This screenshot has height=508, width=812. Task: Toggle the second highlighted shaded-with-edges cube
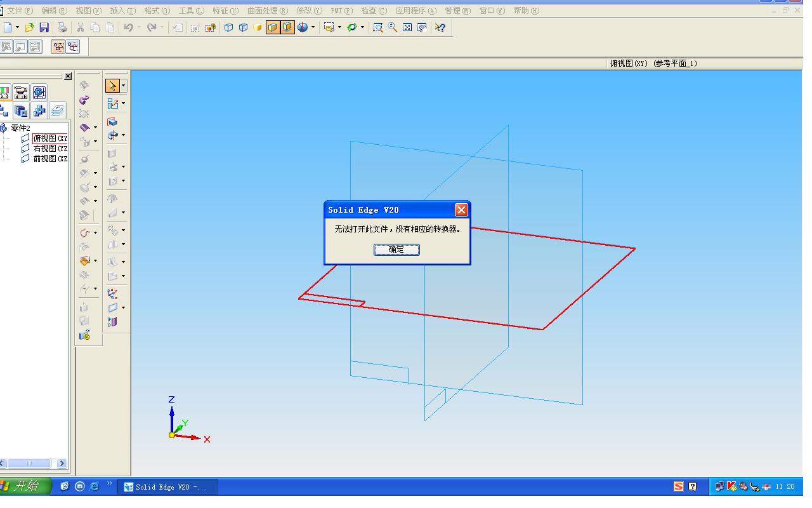287,27
